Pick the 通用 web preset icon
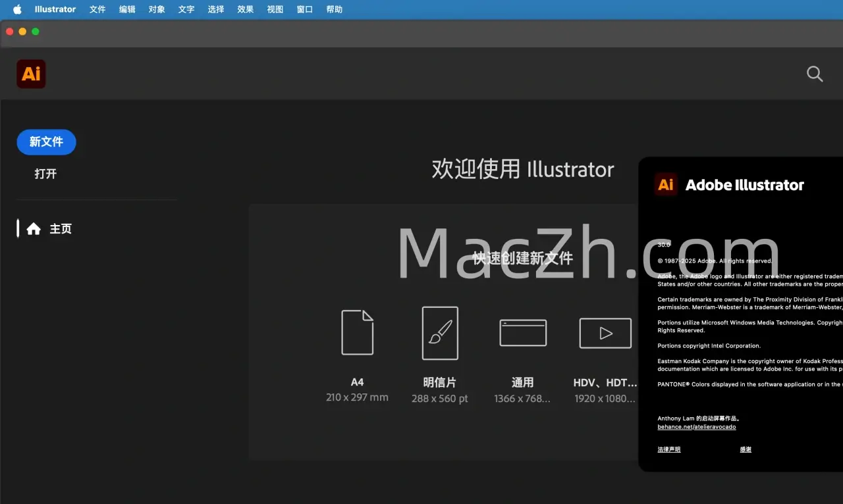 point(523,333)
